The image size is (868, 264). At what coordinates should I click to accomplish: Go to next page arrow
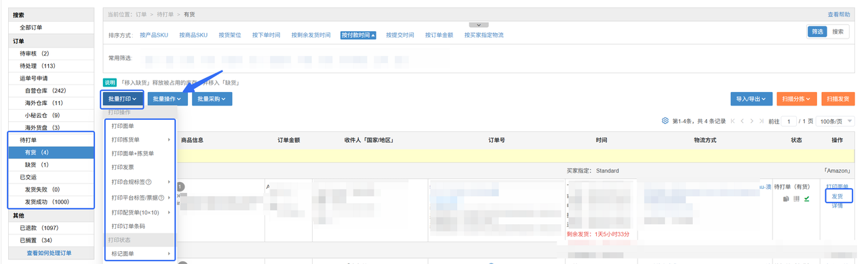pyautogui.click(x=752, y=121)
